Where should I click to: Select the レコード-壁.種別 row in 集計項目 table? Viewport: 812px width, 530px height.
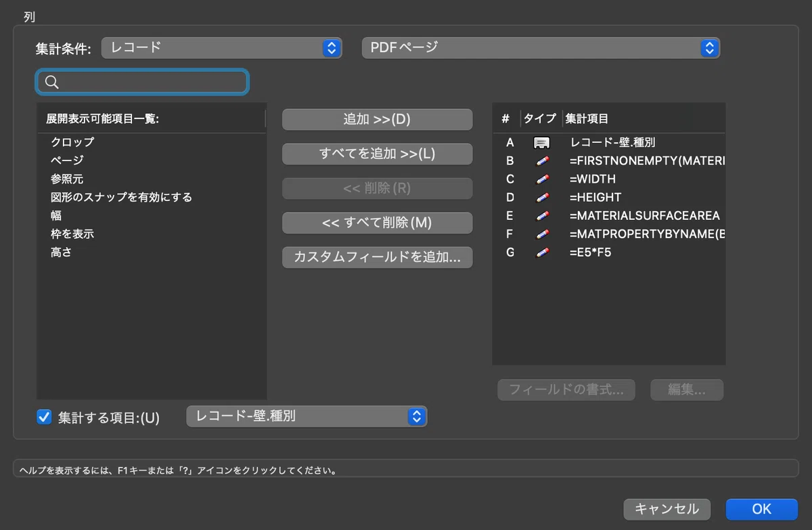click(609, 143)
